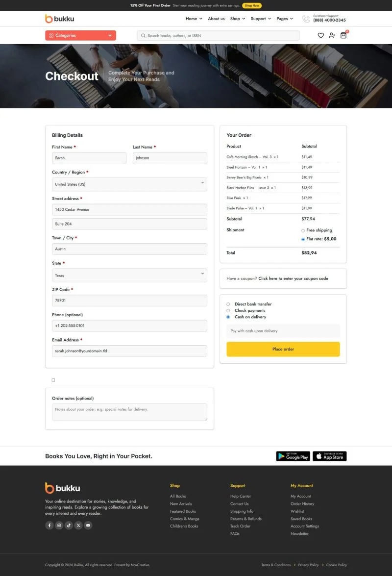Open Track Order footer link
Image resolution: width=392 pixels, height=576 pixels.
(x=240, y=526)
